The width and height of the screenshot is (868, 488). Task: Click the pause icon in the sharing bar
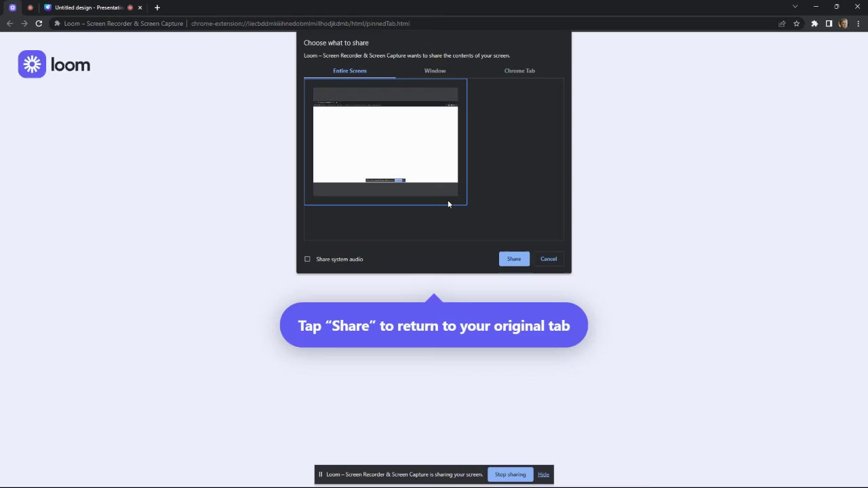coord(321,474)
